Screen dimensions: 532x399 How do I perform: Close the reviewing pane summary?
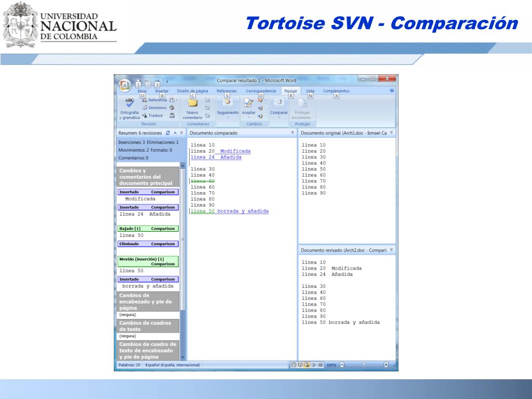pyautogui.click(x=181, y=133)
